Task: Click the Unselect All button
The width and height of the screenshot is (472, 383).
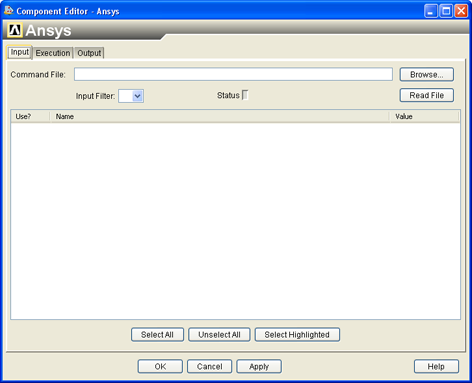Action: (219, 335)
